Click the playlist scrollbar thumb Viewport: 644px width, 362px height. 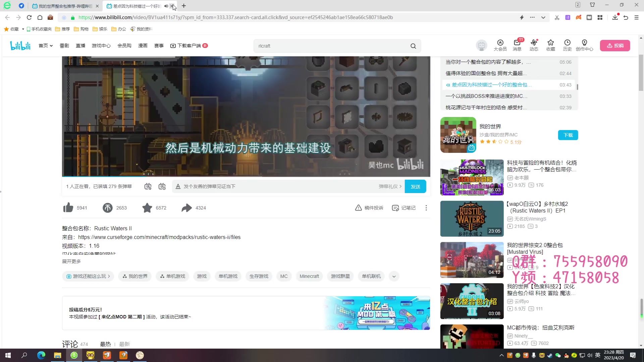577,87
